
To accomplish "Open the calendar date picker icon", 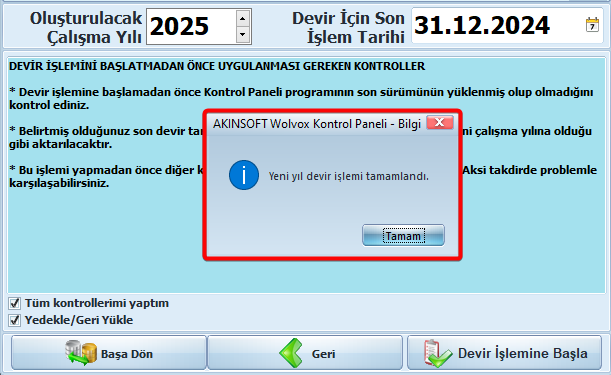I will tap(592, 25).
